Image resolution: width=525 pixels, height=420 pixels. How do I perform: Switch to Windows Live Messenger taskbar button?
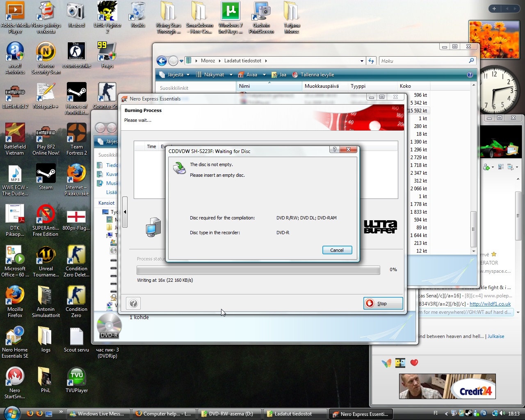coord(98,414)
